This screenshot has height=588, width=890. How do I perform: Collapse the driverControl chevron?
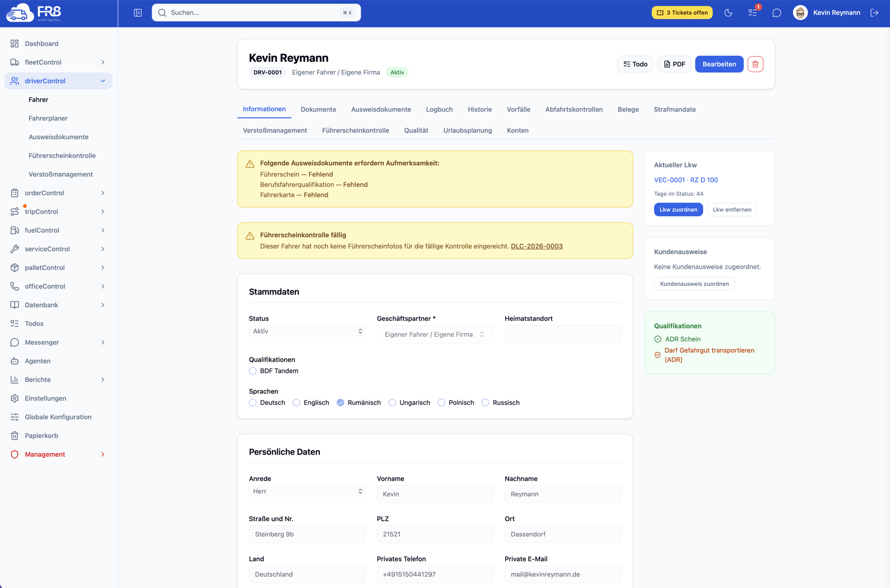point(103,81)
